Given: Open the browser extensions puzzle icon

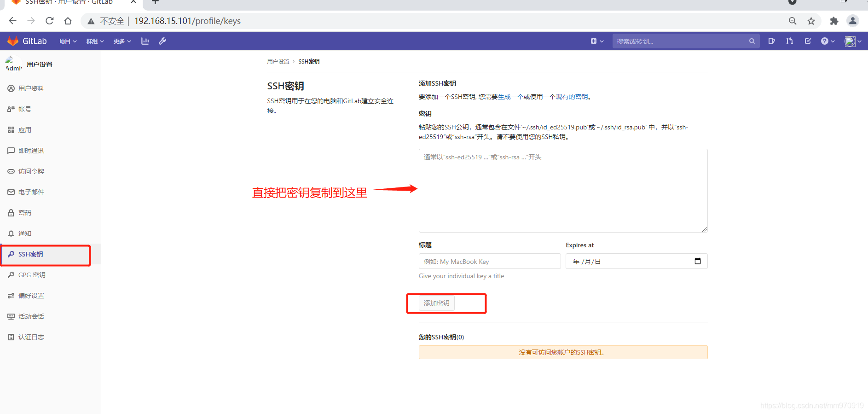Looking at the screenshot, I should pos(834,21).
